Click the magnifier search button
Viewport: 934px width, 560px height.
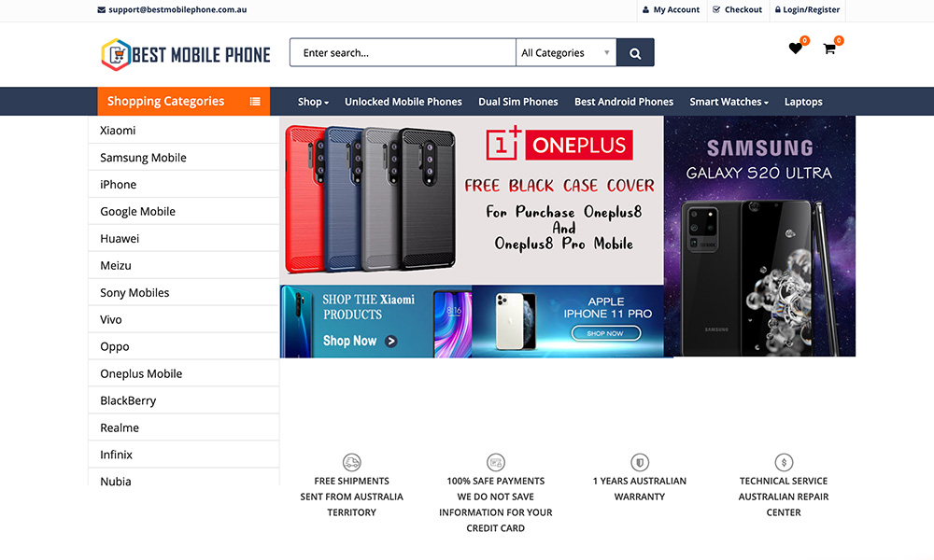[635, 53]
